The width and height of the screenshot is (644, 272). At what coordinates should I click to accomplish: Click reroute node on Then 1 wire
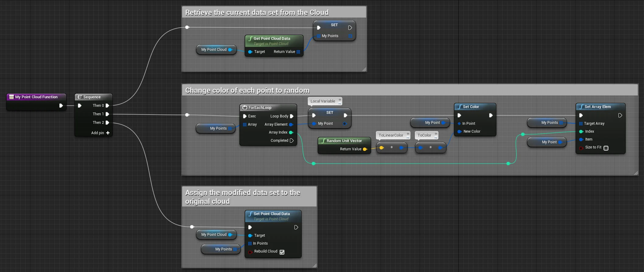click(187, 115)
